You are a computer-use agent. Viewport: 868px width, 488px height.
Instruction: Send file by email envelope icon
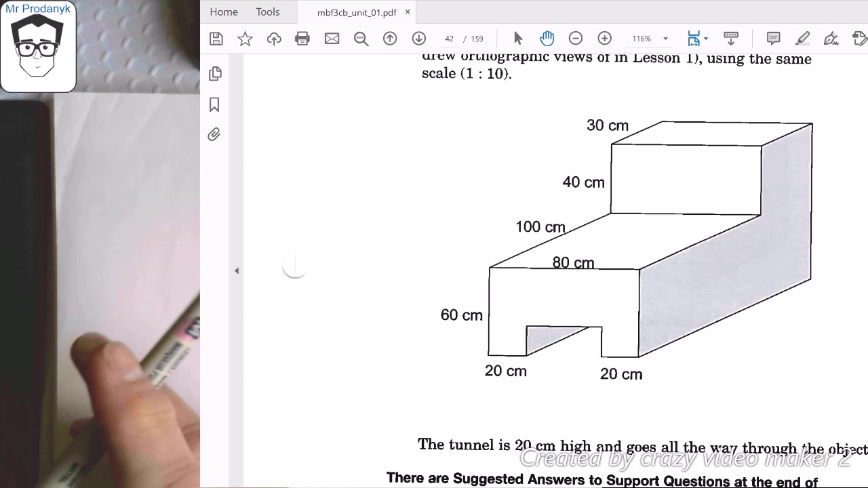pos(332,39)
